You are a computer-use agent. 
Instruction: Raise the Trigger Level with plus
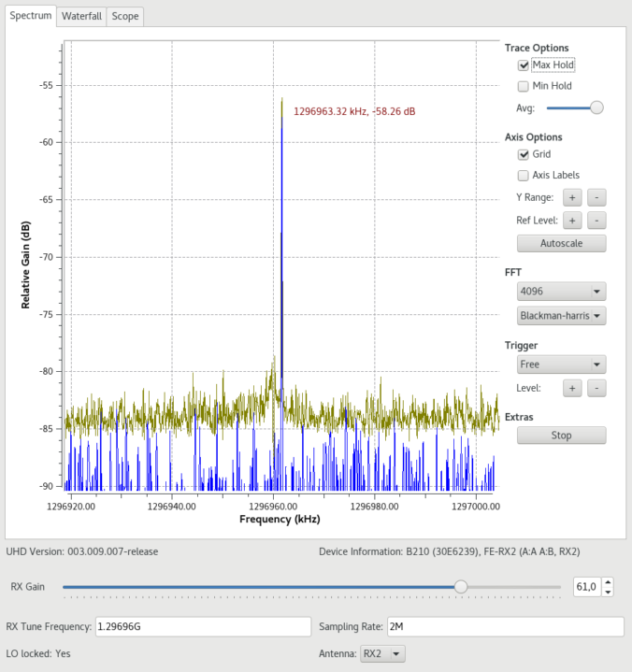pos(572,388)
